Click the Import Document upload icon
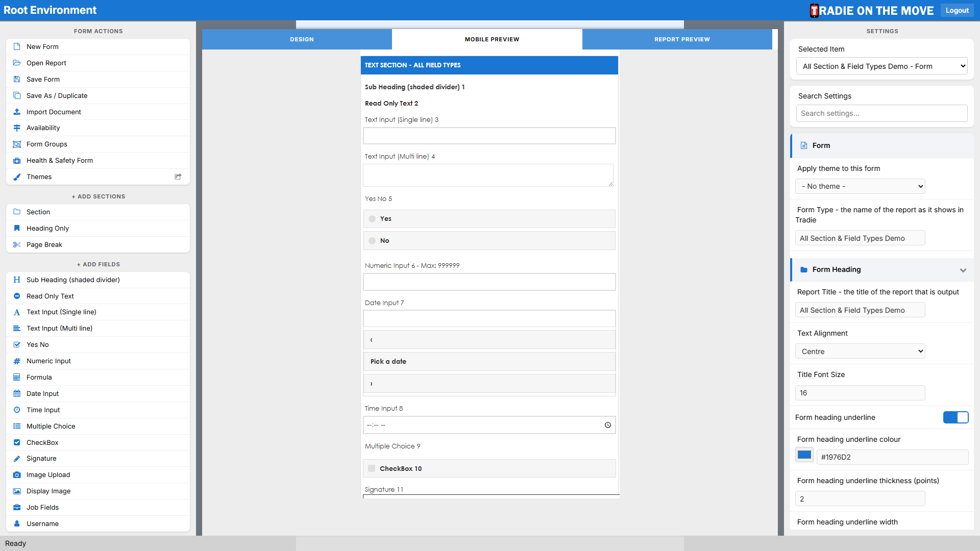 17,112
